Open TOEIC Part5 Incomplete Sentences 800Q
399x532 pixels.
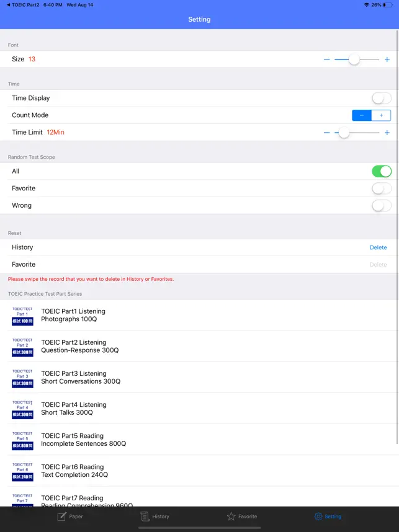pyautogui.click(x=199, y=440)
